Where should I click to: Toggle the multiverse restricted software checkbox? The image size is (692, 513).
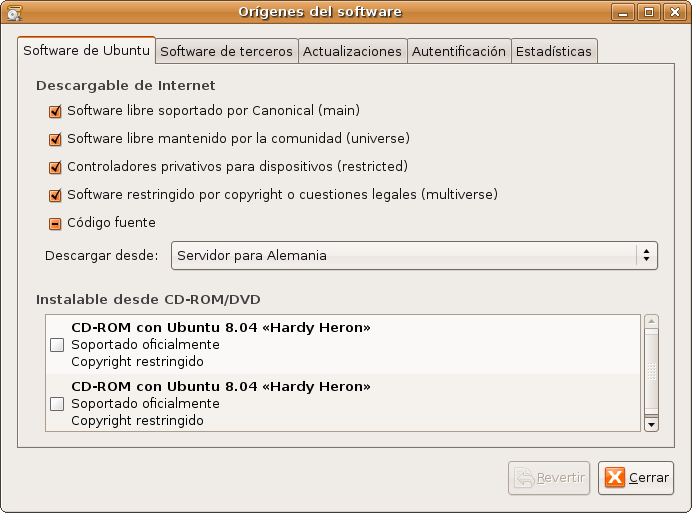point(56,195)
